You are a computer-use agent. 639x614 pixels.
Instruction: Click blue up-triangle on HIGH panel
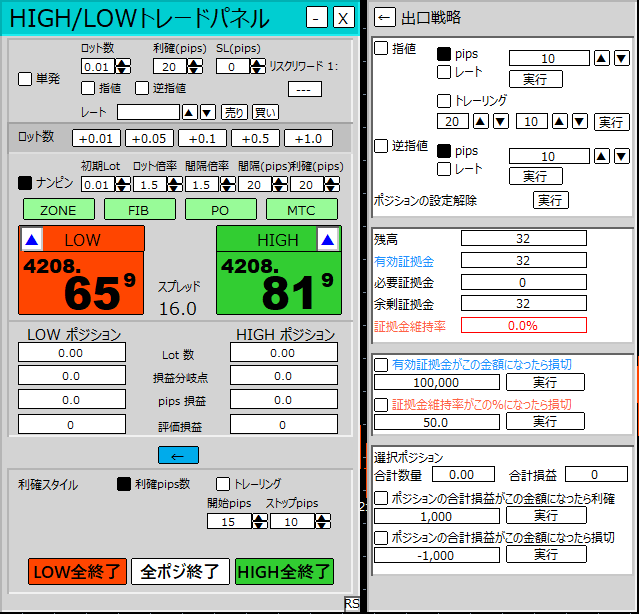click(327, 240)
